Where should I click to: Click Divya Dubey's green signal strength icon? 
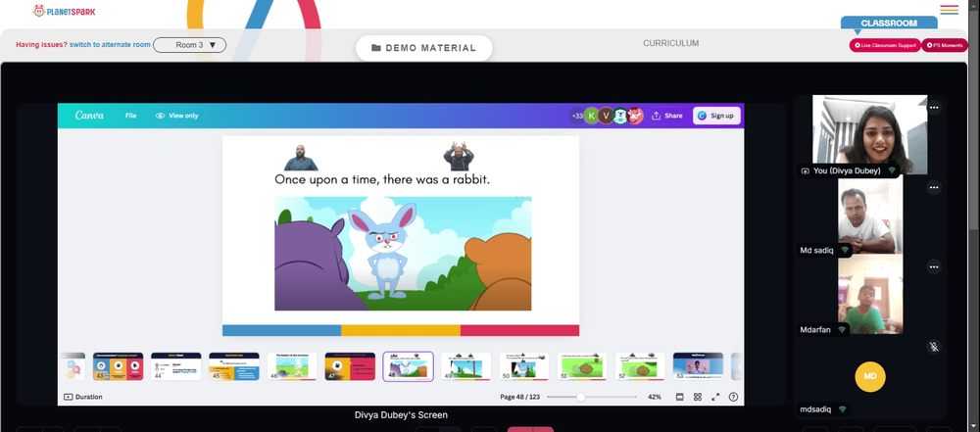tap(892, 170)
